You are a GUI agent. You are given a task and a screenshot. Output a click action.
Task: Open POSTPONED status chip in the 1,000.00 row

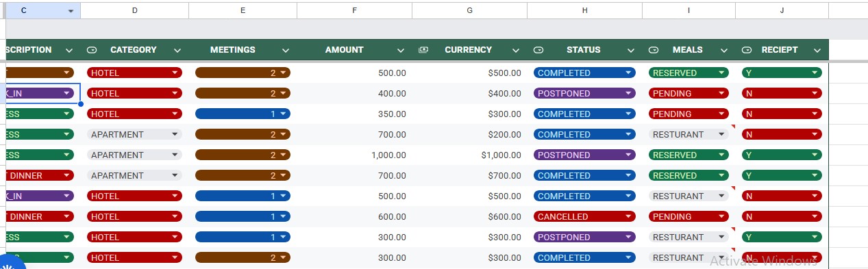click(x=584, y=155)
